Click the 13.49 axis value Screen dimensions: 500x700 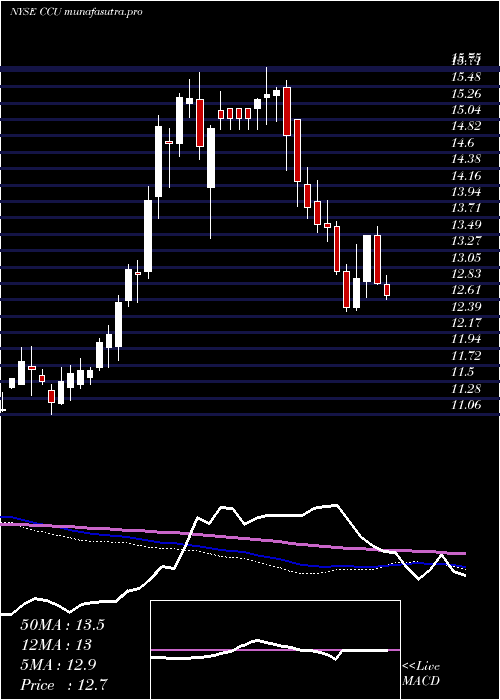[466, 225]
